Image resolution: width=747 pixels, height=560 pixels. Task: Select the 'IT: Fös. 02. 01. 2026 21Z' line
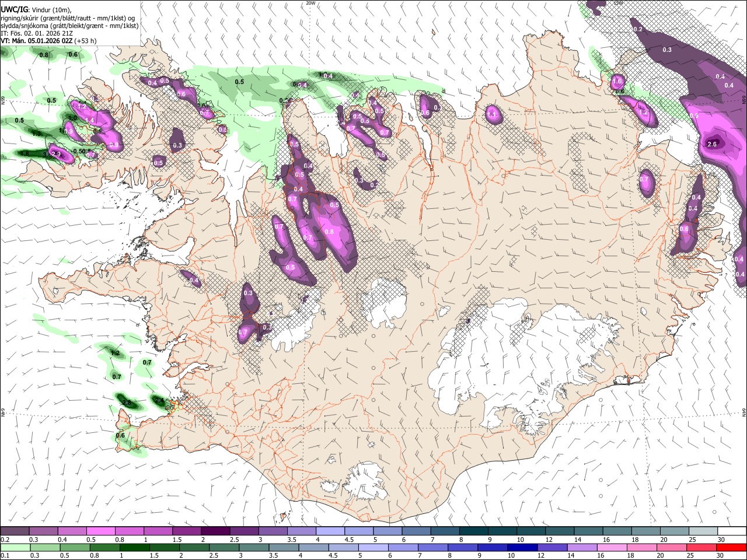coord(37,33)
